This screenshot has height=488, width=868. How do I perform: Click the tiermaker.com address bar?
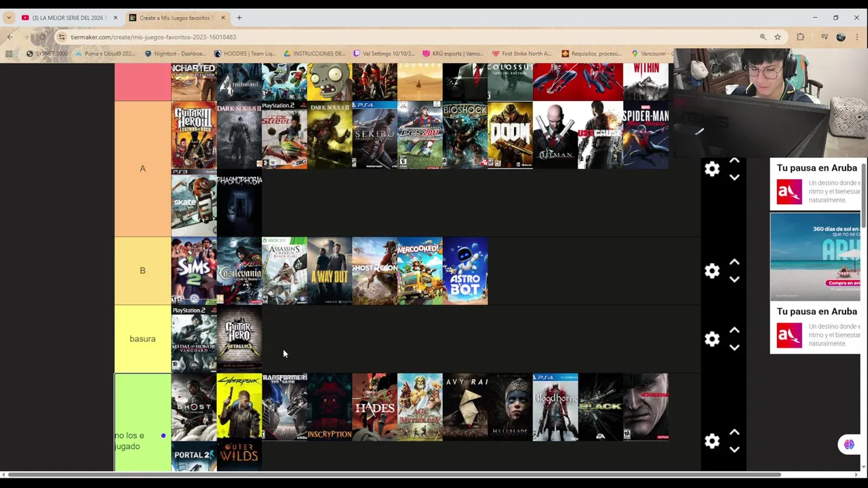pos(407,37)
